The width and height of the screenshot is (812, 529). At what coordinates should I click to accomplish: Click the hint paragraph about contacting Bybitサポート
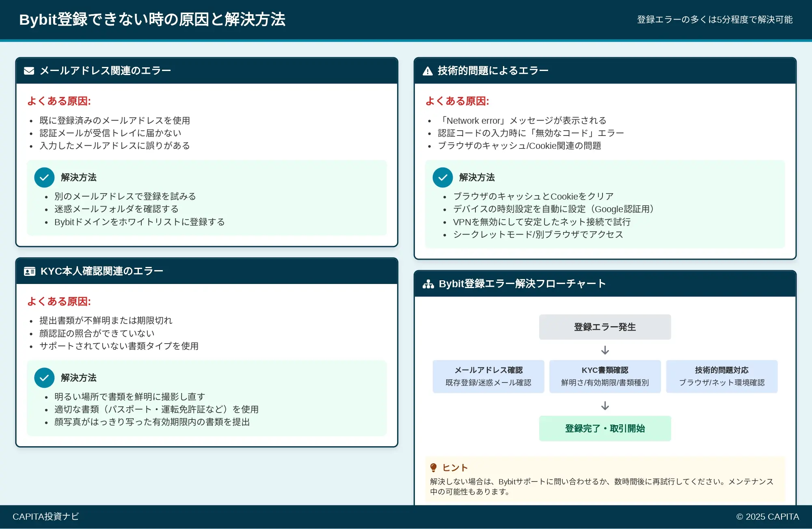(x=602, y=486)
